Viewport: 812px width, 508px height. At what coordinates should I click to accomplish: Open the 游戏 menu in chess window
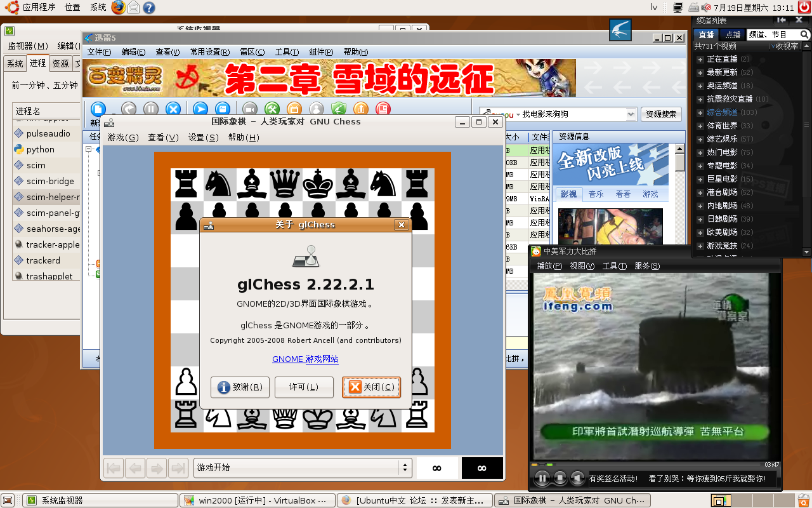[x=122, y=137]
